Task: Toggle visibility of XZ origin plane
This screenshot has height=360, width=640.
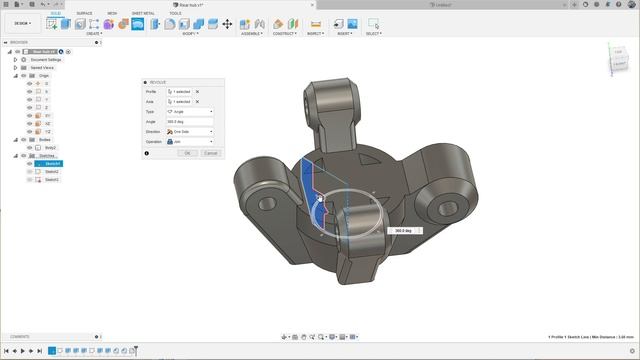Action: tap(29, 123)
